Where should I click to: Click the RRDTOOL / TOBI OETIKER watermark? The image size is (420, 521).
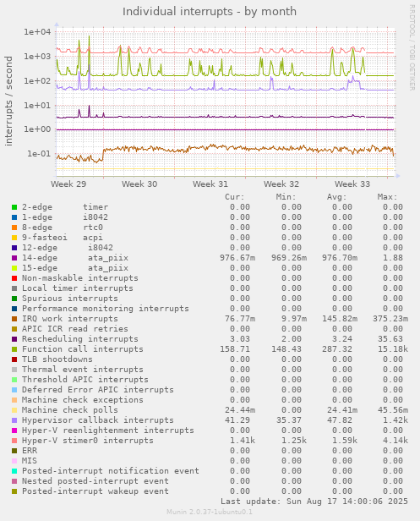point(412,47)
